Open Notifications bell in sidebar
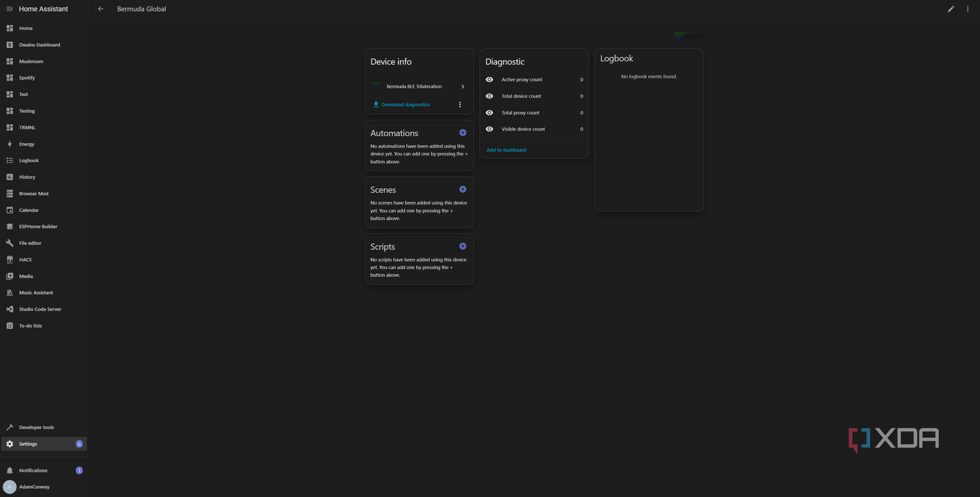This screenshot has height=497, width=980. pos(10,470)
